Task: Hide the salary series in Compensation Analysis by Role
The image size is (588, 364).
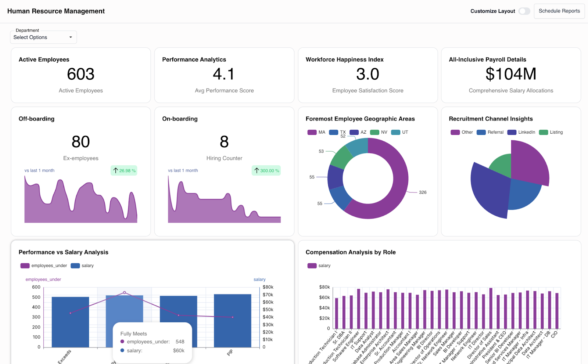Action: click(319, 266)
